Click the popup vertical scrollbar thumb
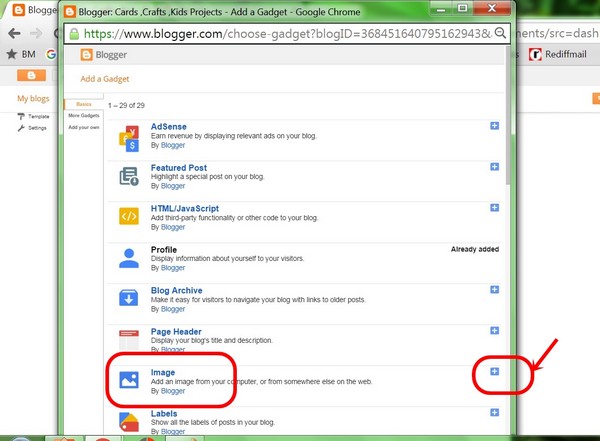Screen dimensions: 600x441 508,115
